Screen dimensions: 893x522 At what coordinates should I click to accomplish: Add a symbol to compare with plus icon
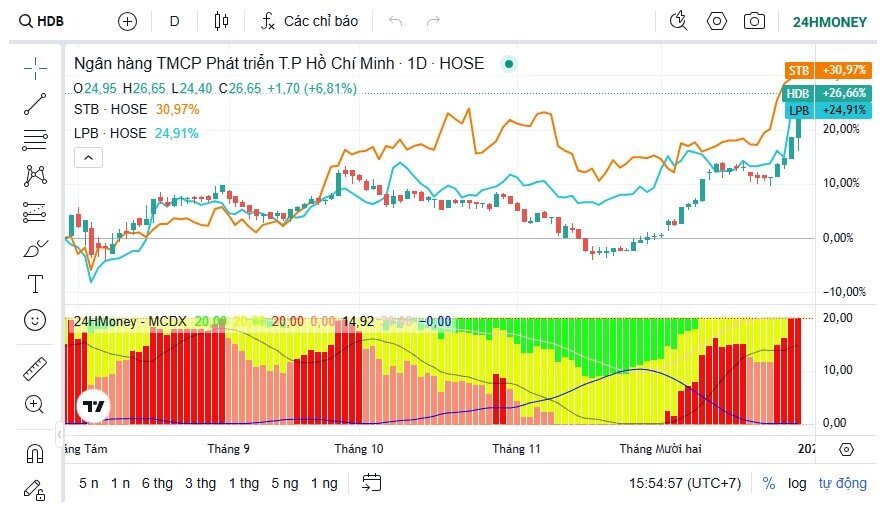[127, 22]
